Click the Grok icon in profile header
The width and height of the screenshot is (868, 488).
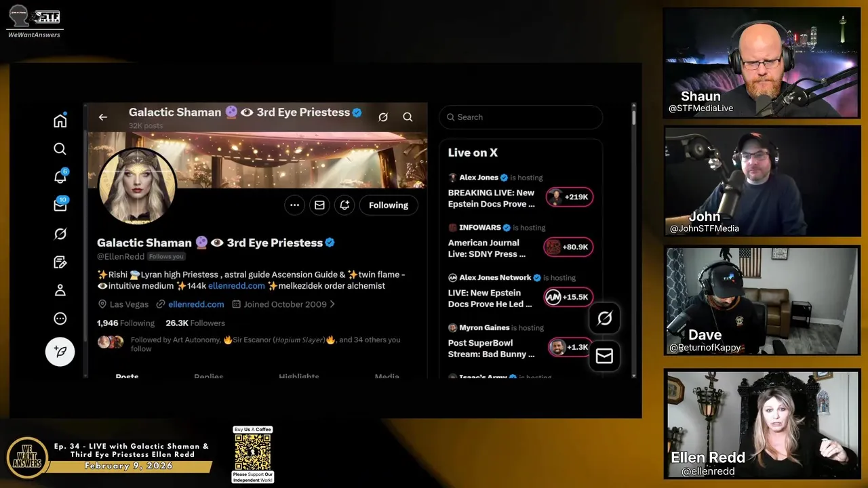pos(383,117)
